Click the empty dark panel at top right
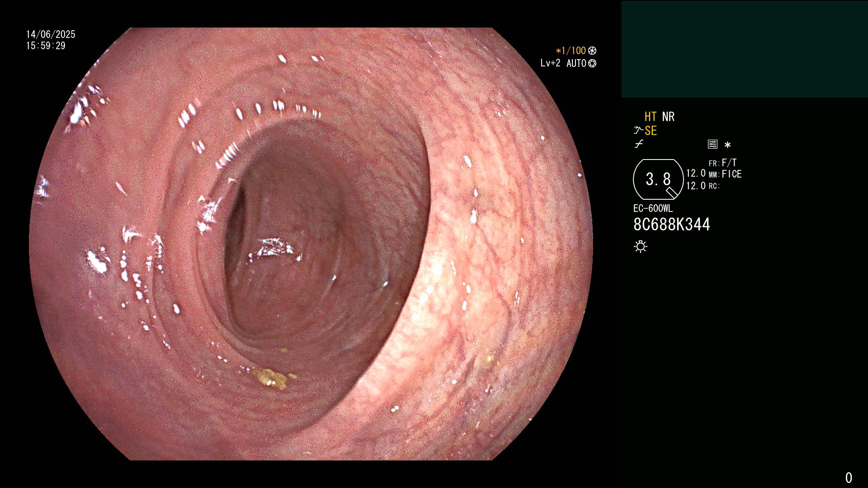 pyautogui.click(x=745, y=49)
